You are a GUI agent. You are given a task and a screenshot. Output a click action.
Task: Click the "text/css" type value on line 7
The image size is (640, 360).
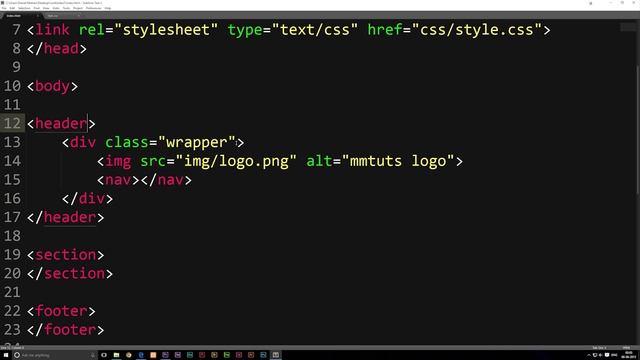315,30
